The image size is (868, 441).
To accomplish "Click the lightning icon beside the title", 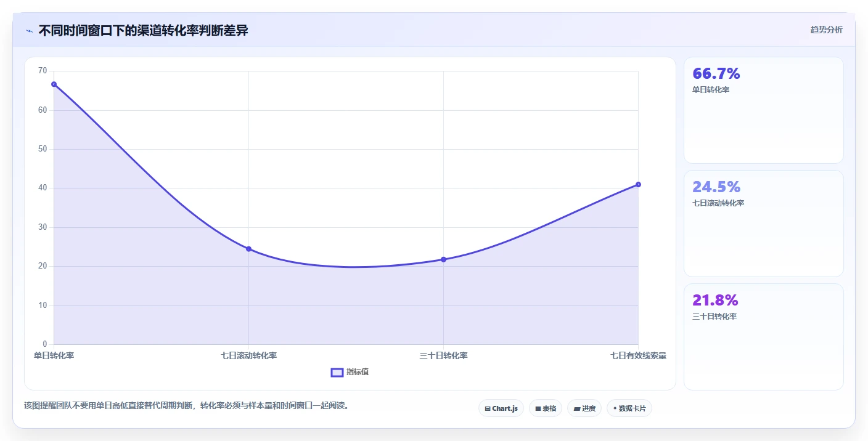I will click(29, 30).
